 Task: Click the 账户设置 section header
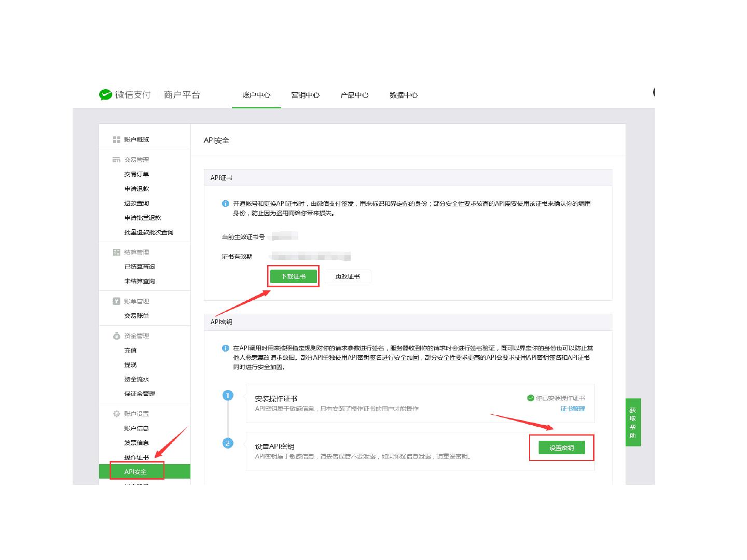(x=136, y=414)
